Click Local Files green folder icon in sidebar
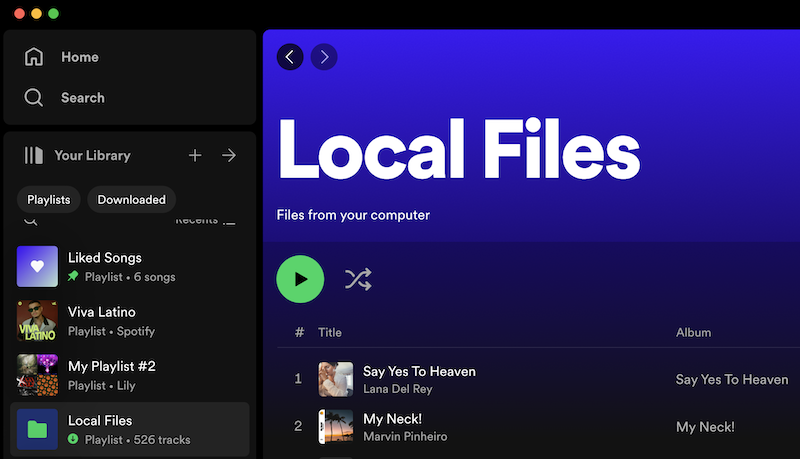The image size is (800, 459). [x=37, y=429]
